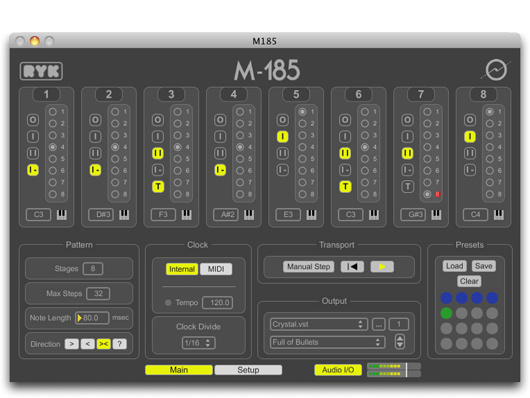Screen dimensions: 530x398
Task: Select step count 8 on stage 3
Action: (x=177, y=194)
